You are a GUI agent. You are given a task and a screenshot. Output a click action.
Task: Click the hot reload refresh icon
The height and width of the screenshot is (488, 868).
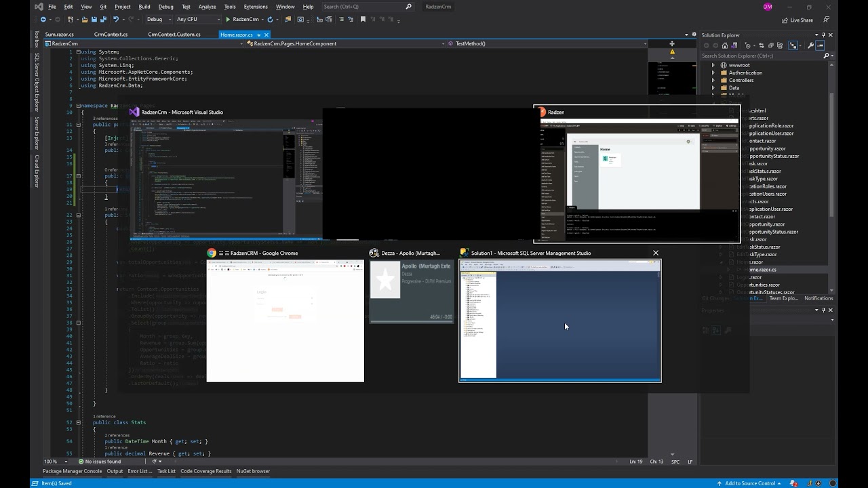(270, 19)
